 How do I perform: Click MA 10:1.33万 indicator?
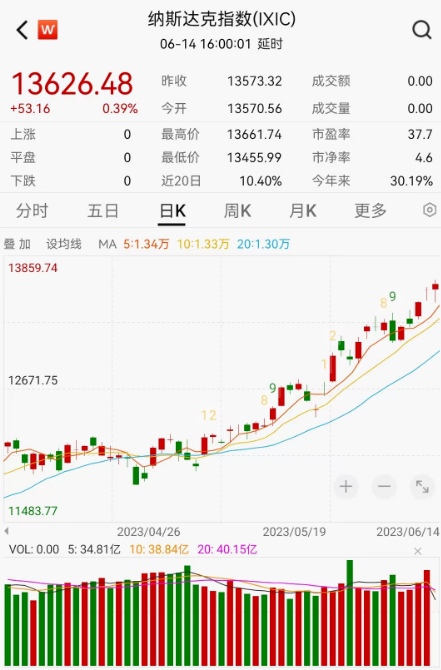pyautogui.click(x=203, y=244)
